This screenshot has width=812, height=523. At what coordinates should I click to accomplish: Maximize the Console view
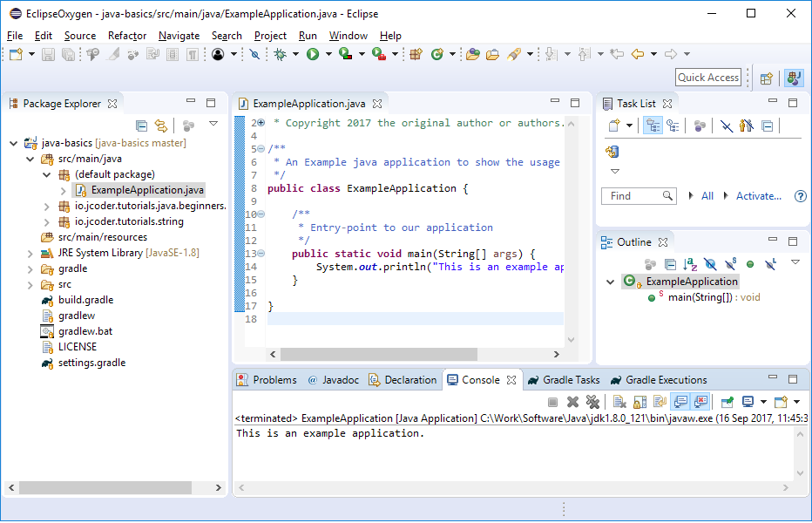coord(793,379)
